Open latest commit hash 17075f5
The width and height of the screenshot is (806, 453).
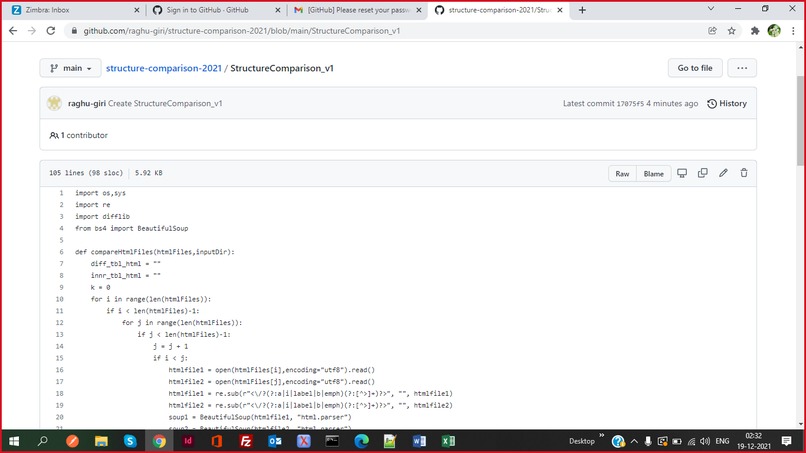630,103
